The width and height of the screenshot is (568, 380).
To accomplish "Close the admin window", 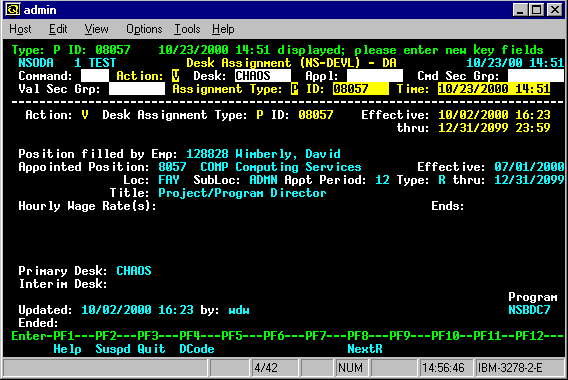I will tap(555, 10).
